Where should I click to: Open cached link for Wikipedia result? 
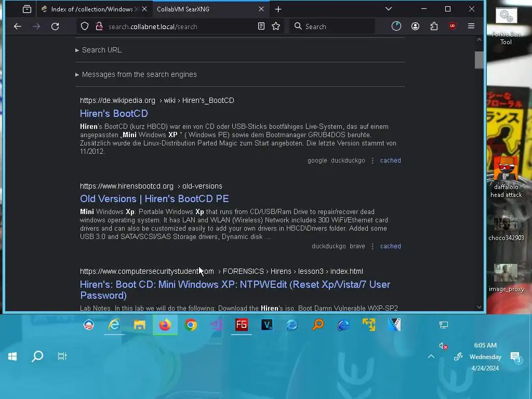391,161
